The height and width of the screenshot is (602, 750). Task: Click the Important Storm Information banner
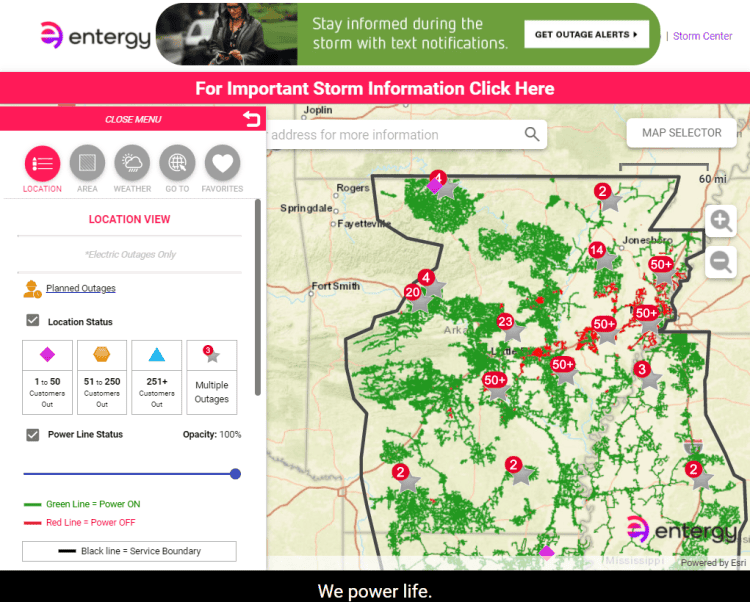(x=375, y=88)
